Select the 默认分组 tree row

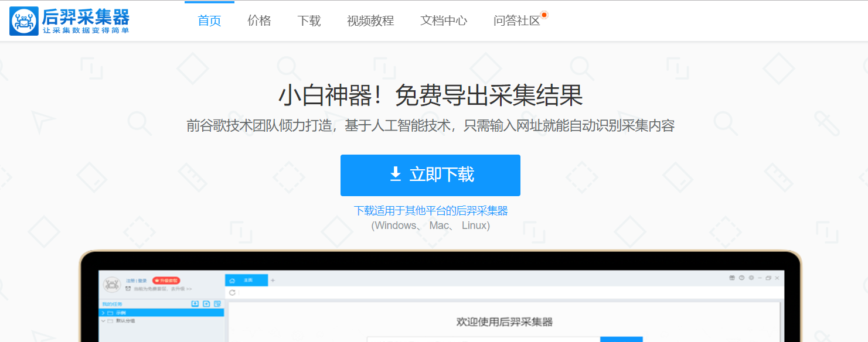coord(161,321)
